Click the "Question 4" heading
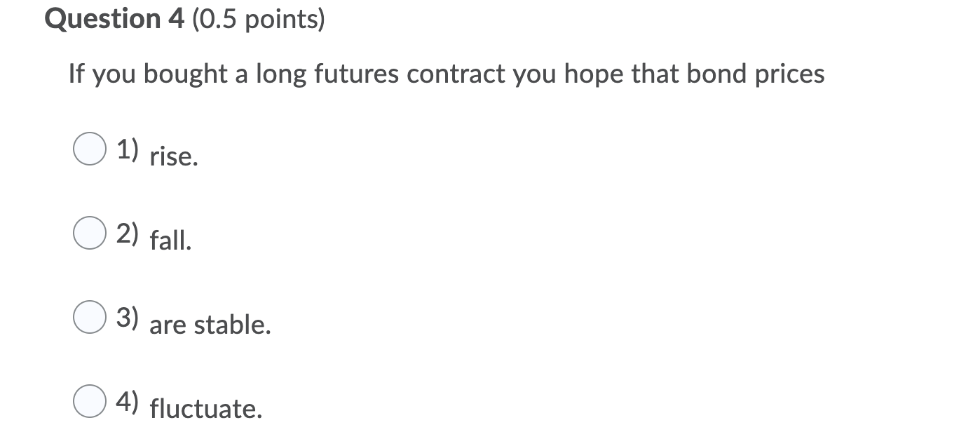The width and height of the screenshot is (980, 446). (x=114, y=19)
